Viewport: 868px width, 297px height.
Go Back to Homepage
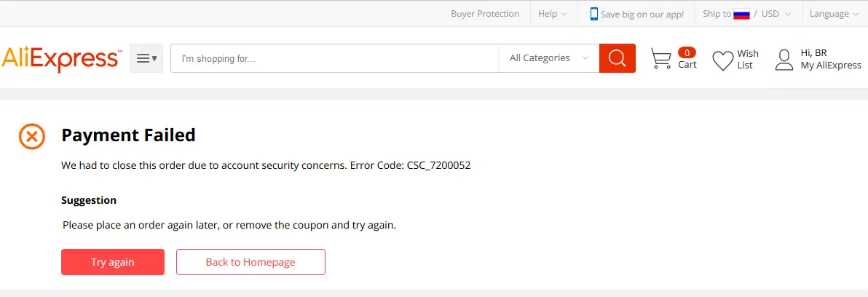point(250,262)
